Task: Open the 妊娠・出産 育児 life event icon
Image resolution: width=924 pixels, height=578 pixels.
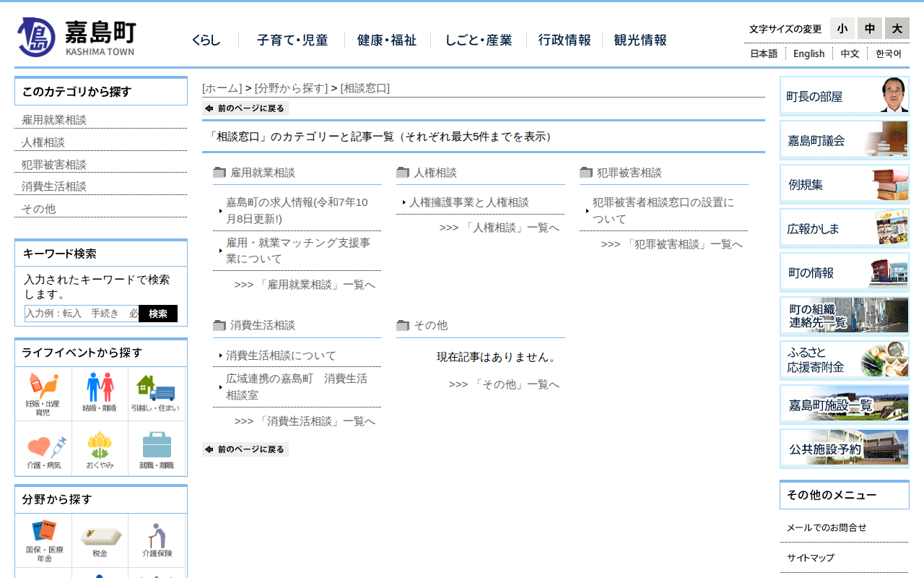Action: (x=43, y=394)
